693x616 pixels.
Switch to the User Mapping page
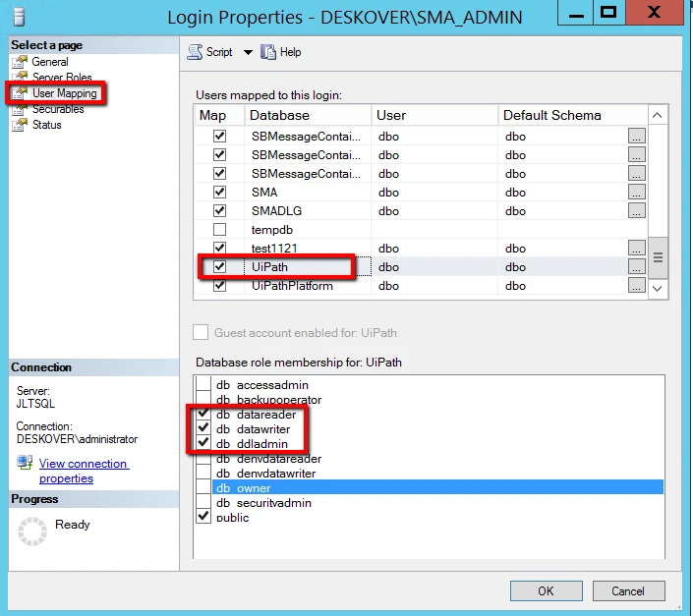[65, 93]
